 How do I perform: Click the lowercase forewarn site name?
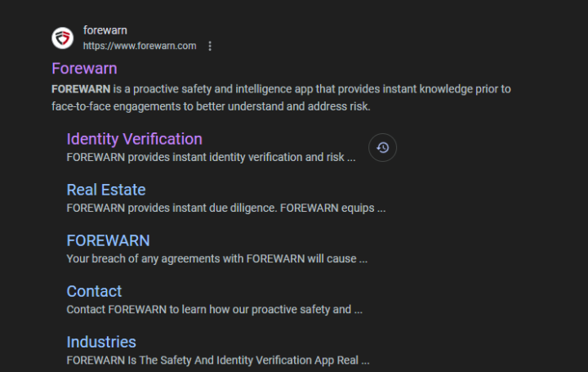[x=105, y=30]
